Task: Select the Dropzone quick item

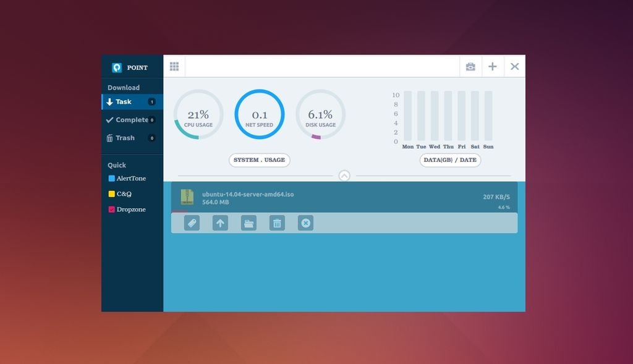Action: click(x=127, y=210)
